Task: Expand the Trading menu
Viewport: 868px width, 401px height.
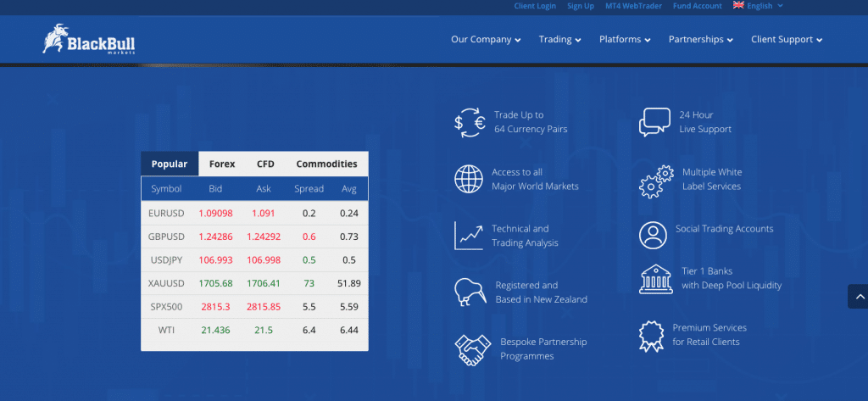Action: pyautogui.click(x=559, y=39)
